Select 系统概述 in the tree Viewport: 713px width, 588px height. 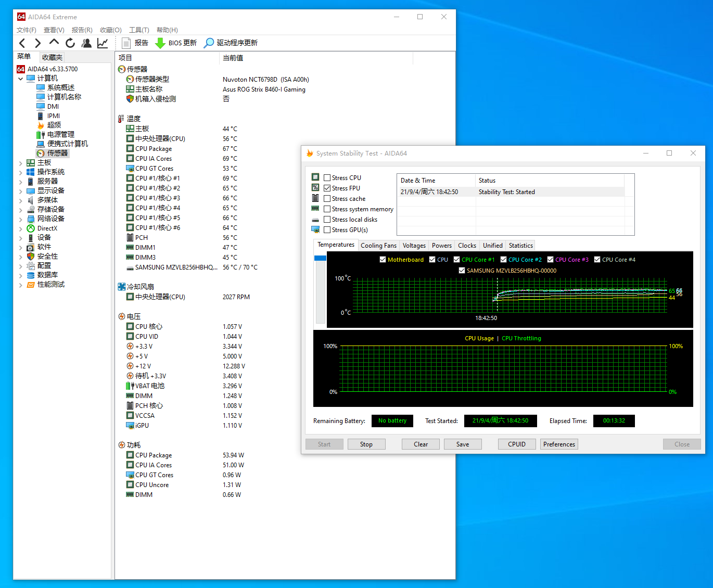click(61, 87)
